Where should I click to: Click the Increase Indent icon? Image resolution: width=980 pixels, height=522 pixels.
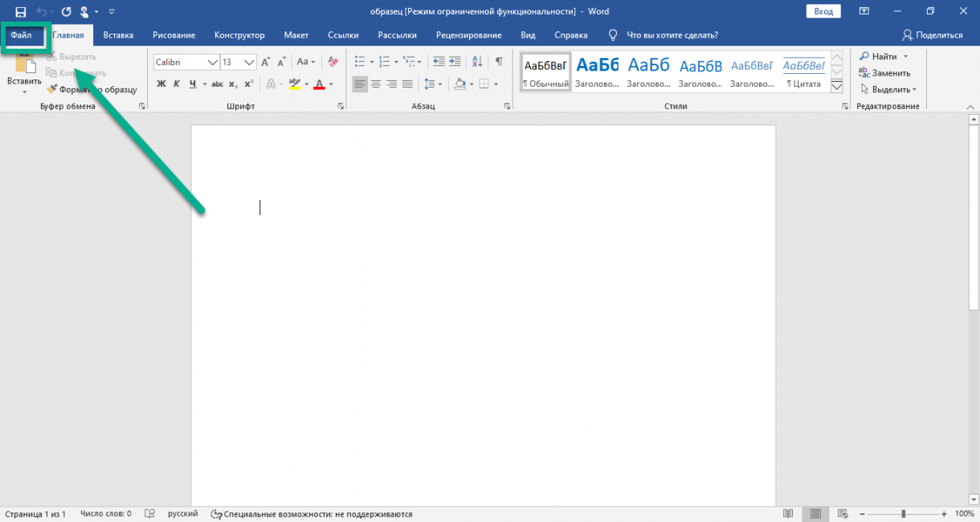[455, 62]
